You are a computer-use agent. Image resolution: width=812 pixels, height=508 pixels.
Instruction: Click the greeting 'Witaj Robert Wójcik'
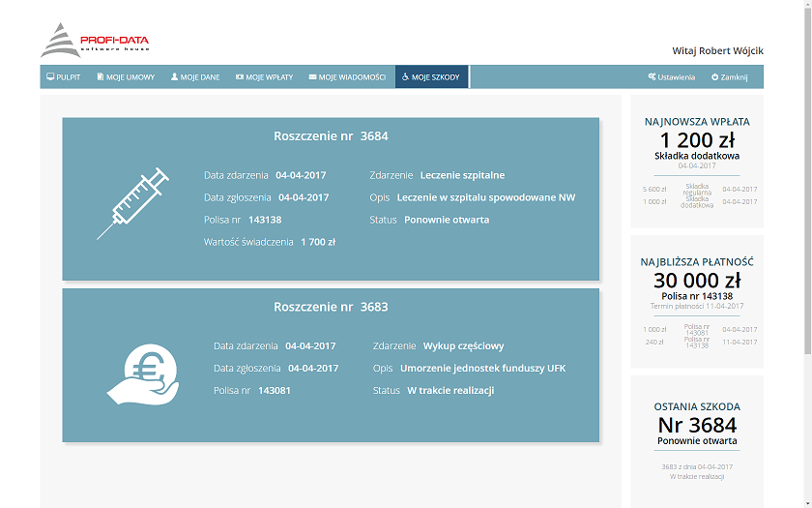[x=717, y=50]
